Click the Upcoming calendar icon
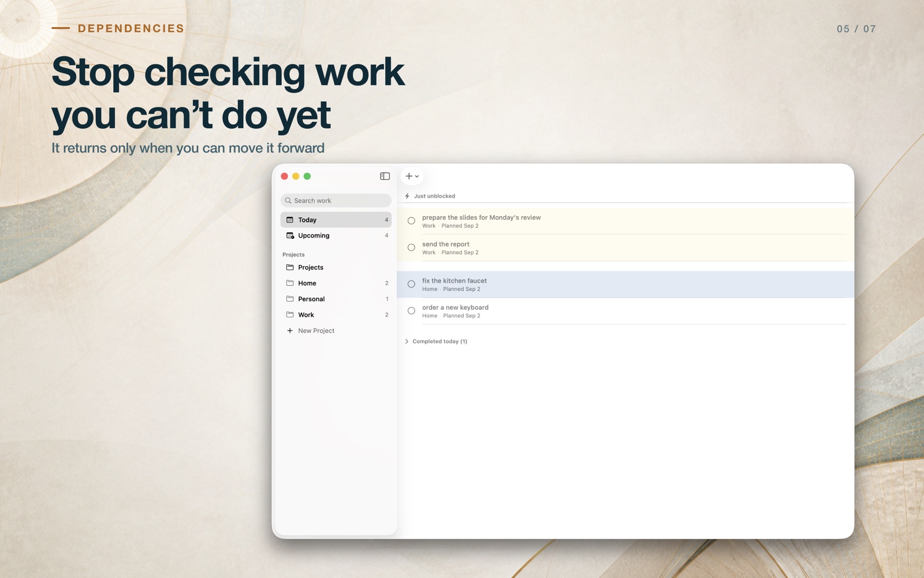The image size is (924, 578). pyautogui.click(x=290, y=236)
